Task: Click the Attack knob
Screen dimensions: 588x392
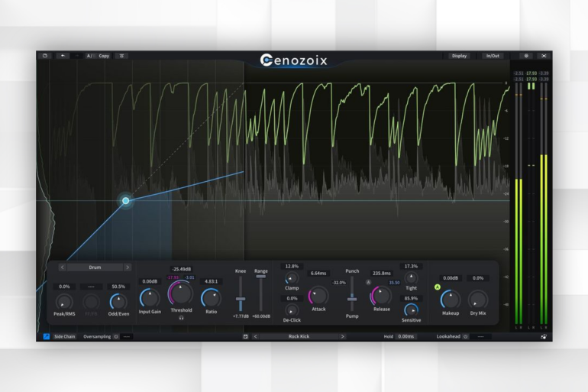Action: pyautogui.click(x=318, y=296)
